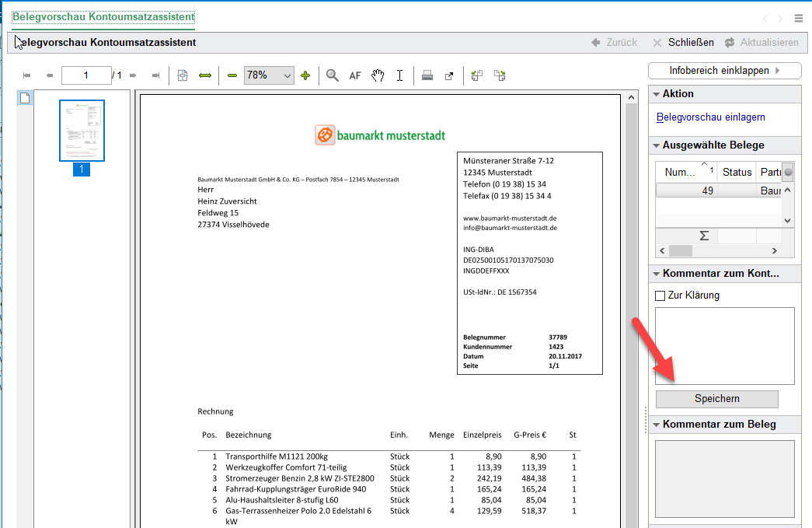Screen dimensions: 812x528
Task: Click the green zoom in plus icon
Action: [x=305, y=75]
